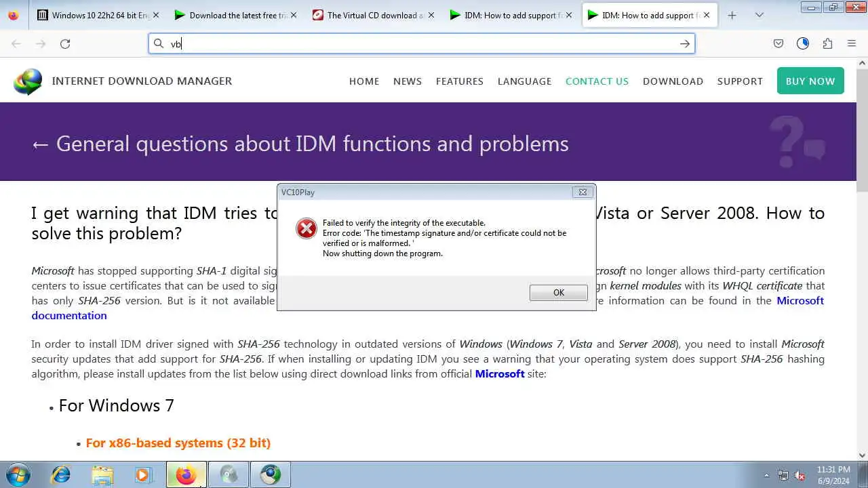Open Windows Explorer folder from the taskbar
The image size is (868, 488).
[x=102, y=475]
